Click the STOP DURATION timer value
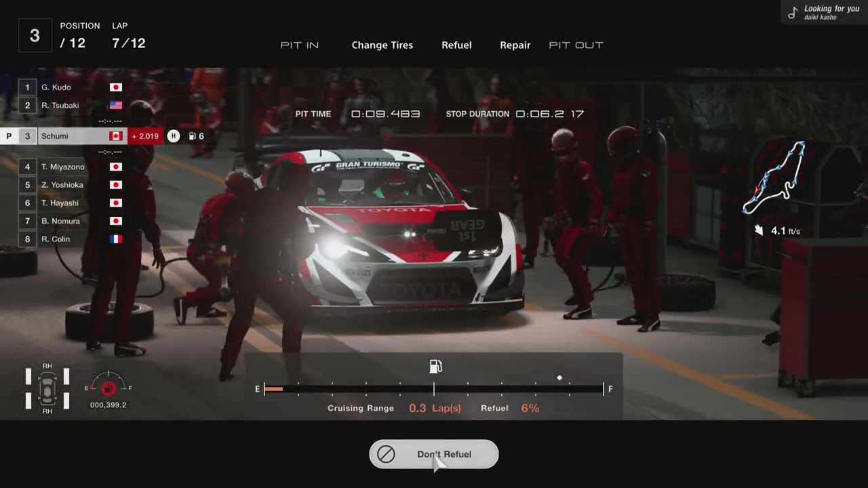Image resolution: width=868 pixels, height=488 pixels. tap(550, 114)
